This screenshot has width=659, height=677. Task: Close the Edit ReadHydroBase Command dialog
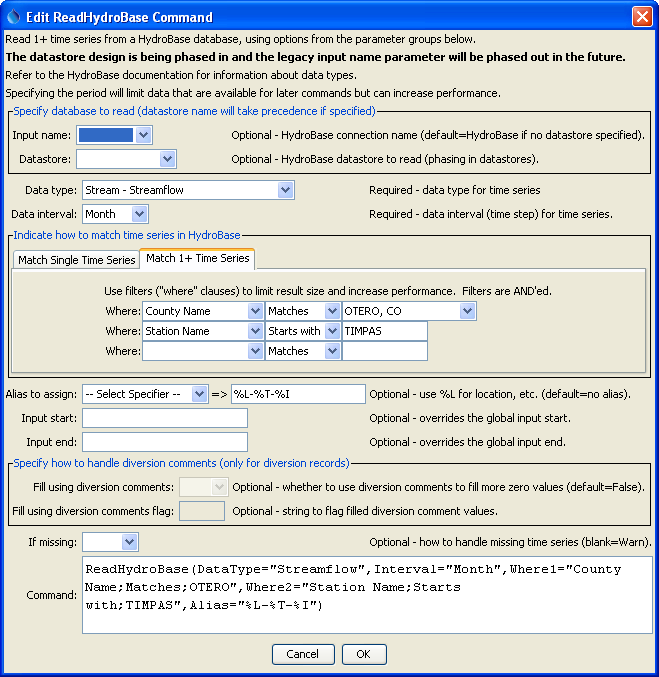(642, 16)
